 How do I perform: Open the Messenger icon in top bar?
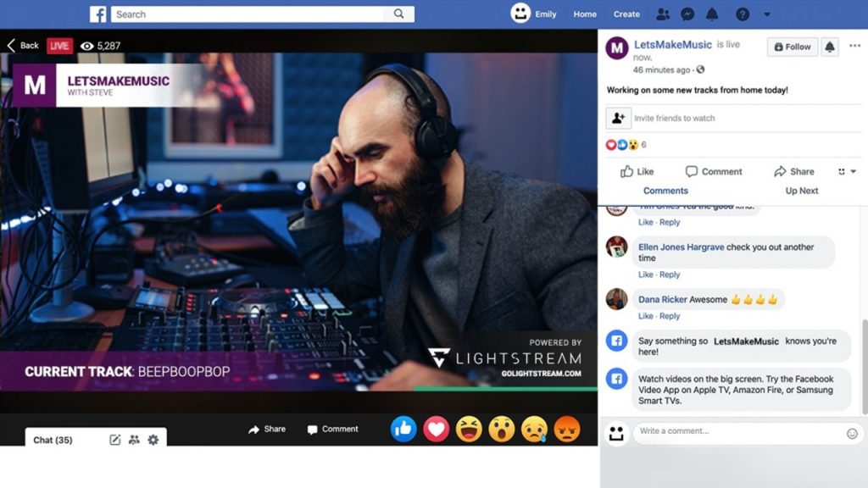point(688,14)
